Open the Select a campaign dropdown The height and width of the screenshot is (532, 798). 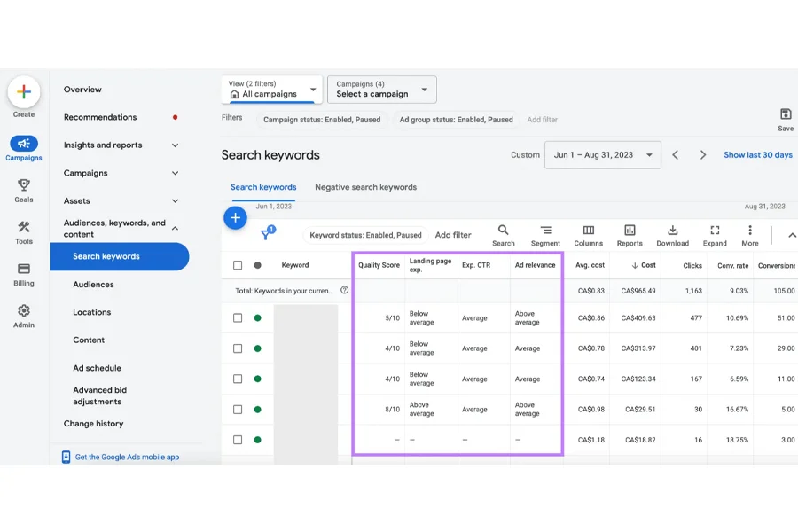(381, 89)
